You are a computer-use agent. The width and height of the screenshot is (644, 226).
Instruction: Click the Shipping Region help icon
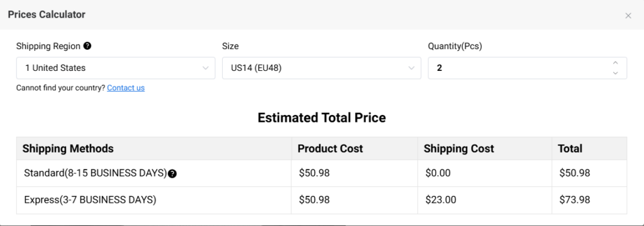(87, 46)
